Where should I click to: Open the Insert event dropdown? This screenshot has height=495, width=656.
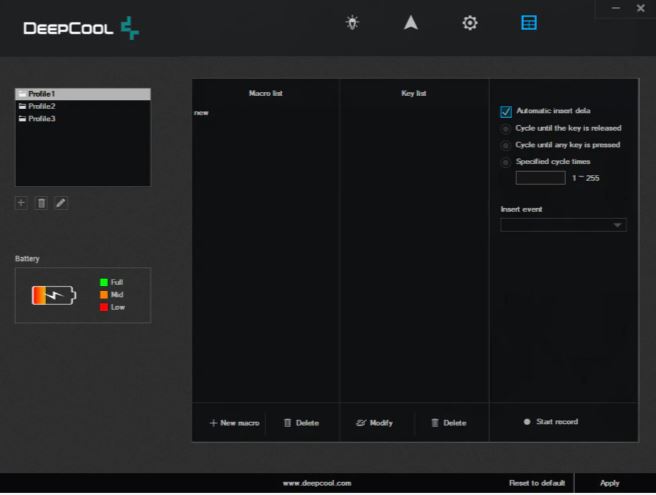563,225
